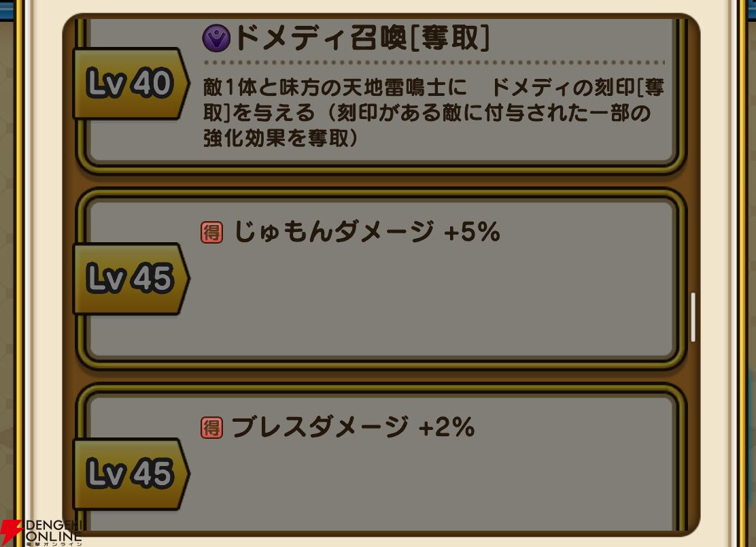Image resolution: width=756 pixels, height=547 pixels.
Task: Click the DENGEKI ONLINE text in the watermark
Action: click(x=54, y=531)
